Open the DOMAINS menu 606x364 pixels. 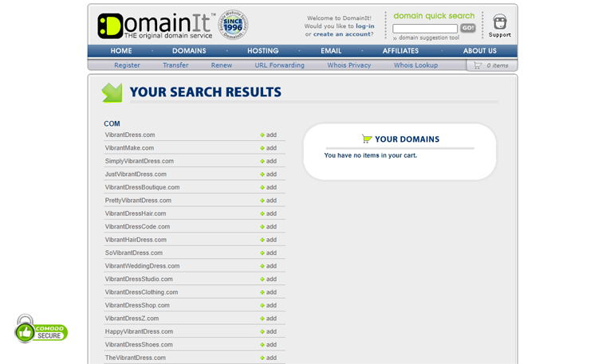[x=189, y=50]
